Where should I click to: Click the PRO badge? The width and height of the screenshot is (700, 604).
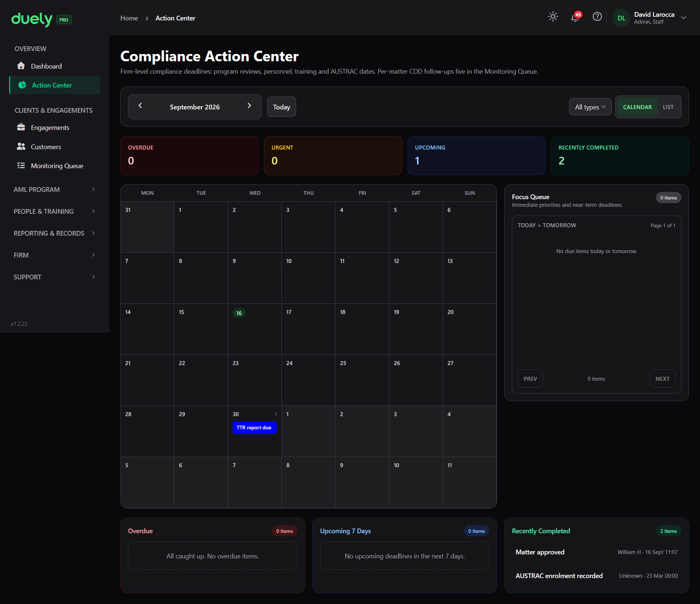[x=64, y=20]
